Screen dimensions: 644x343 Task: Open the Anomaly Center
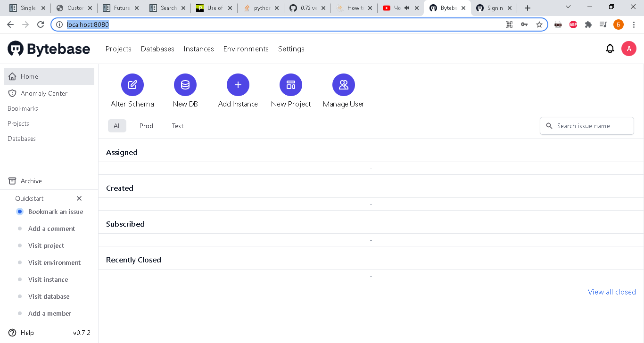pos(43,93)
